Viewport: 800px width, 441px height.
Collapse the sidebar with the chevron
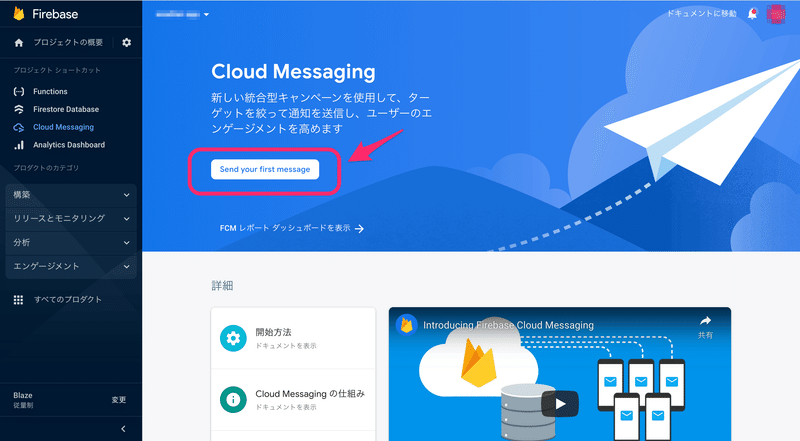tap(123, 429)
